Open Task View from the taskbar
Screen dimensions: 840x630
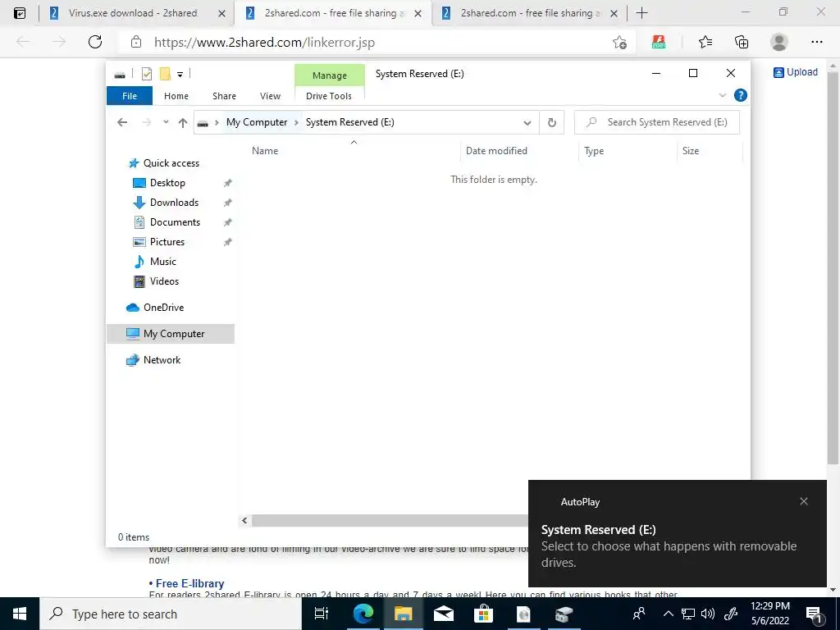pyautogui.click(x=322, y=614)
